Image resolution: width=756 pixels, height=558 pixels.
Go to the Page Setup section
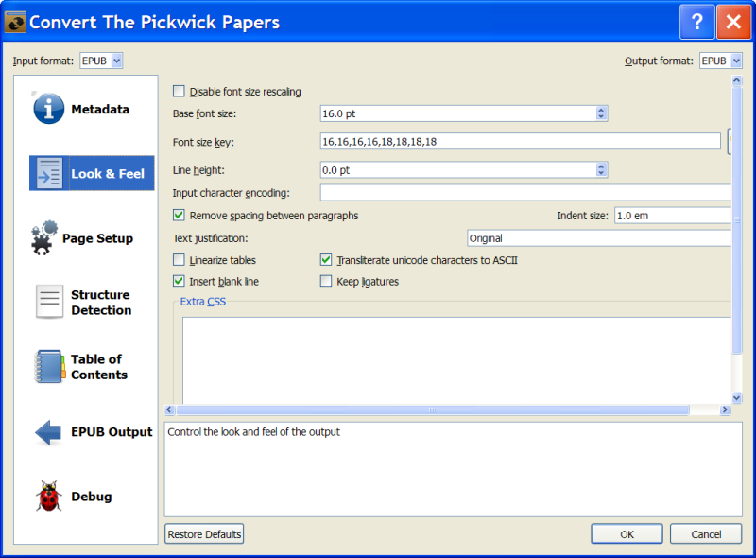tap(92, 238)
